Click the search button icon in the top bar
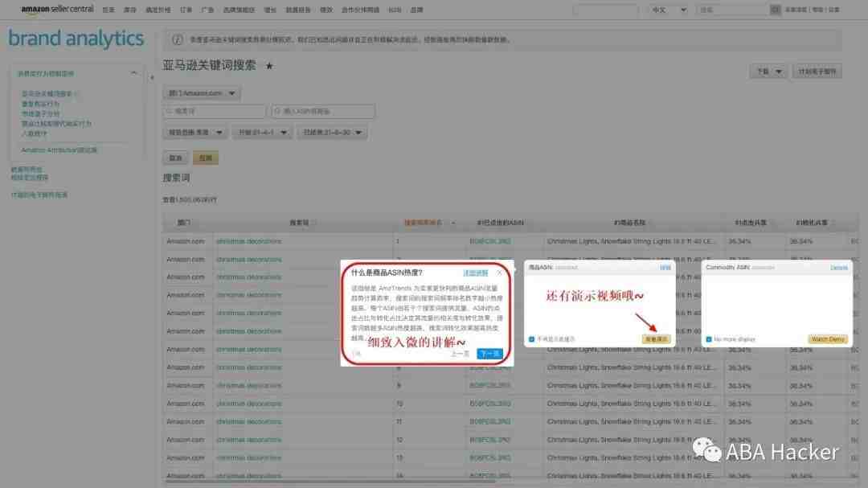Screen dimensions: 868x488 (775, 10)
